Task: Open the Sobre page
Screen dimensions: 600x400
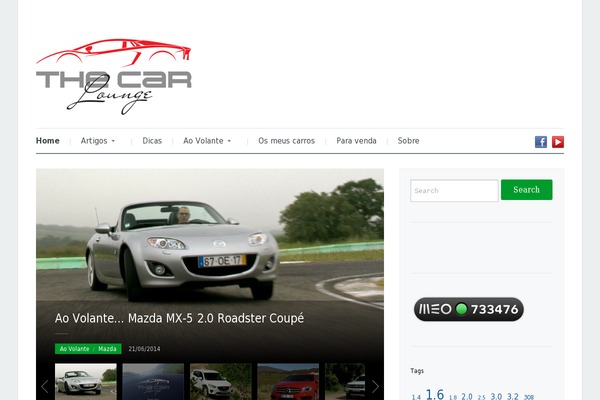Action: click(x=408, y=141)
